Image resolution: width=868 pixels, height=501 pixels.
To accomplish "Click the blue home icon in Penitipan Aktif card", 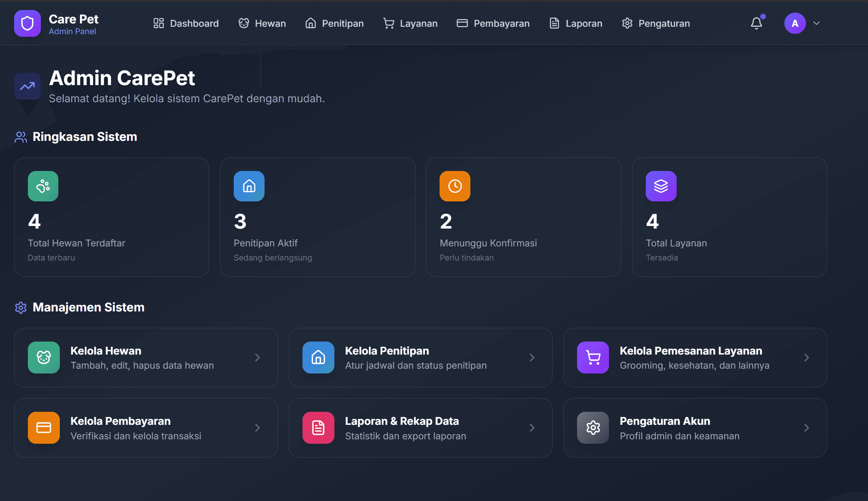I will coord(249,186).
